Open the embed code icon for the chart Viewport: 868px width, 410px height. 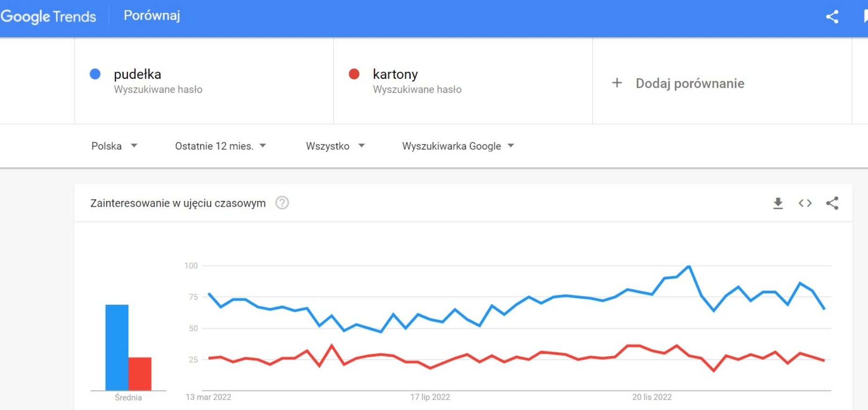pos(805,203)
